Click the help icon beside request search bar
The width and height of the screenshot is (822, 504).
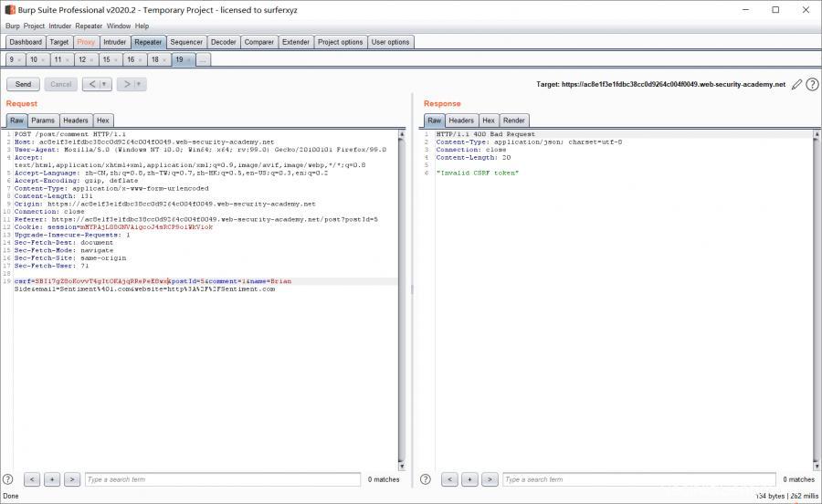(8, 479)
